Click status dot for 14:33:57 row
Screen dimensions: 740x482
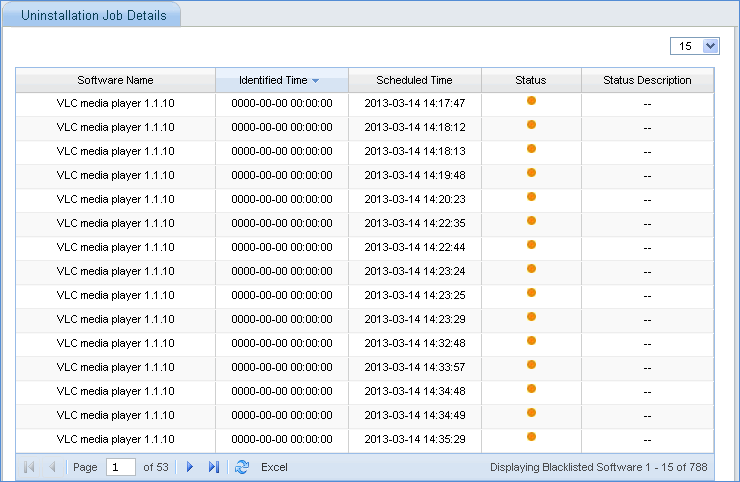click(531, 365)
